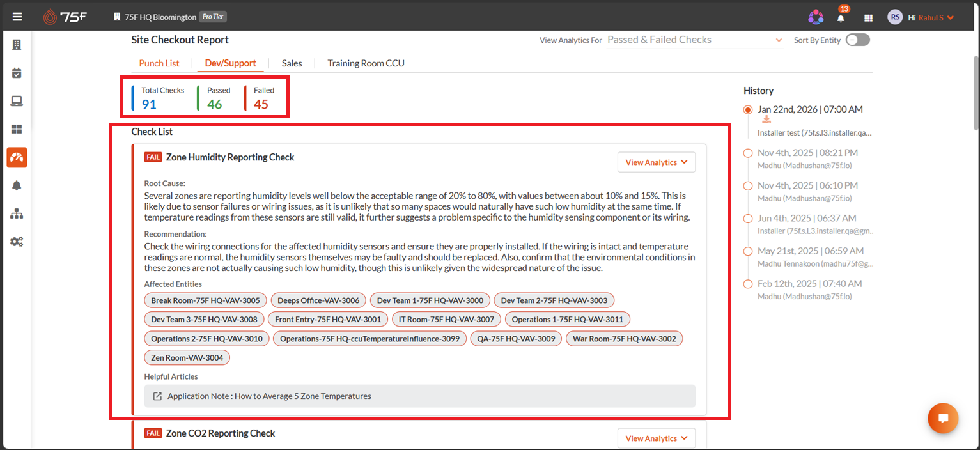Switch to the Punch List tab

pyautogui.click(x=159, y=63)
